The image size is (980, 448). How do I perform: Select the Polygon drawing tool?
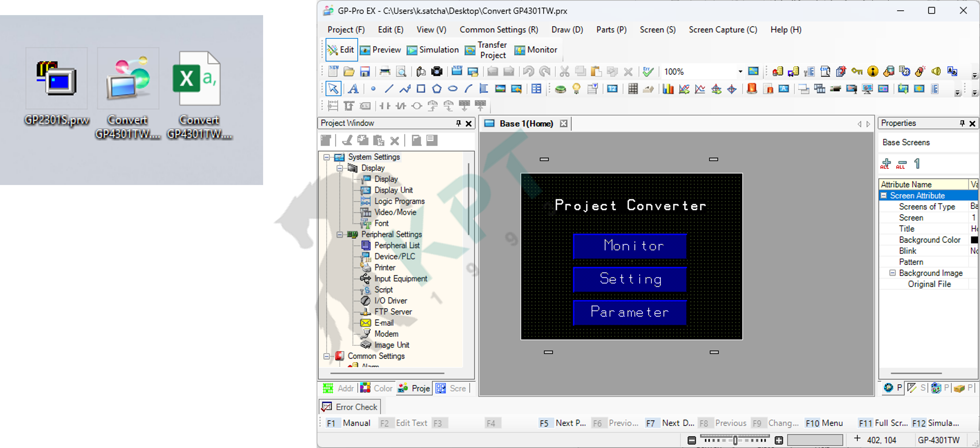(x=437, y=89)
